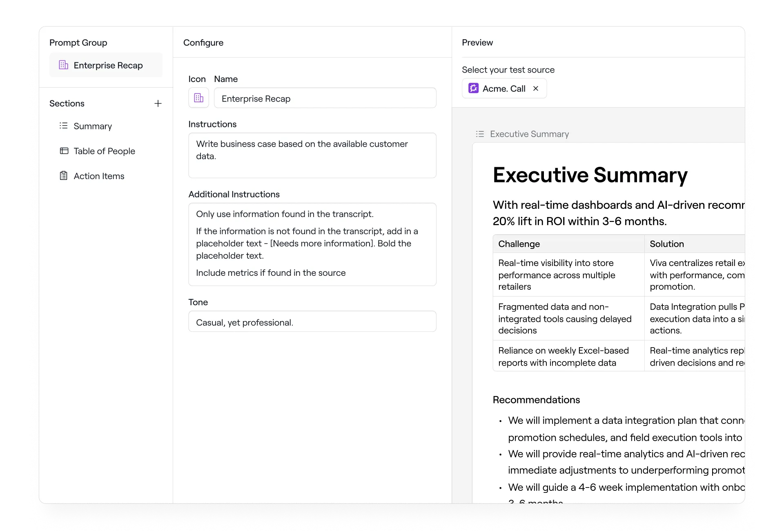Click the Summary list icon in sidebar
784x532 pixels.
click(x=63, y=126)
